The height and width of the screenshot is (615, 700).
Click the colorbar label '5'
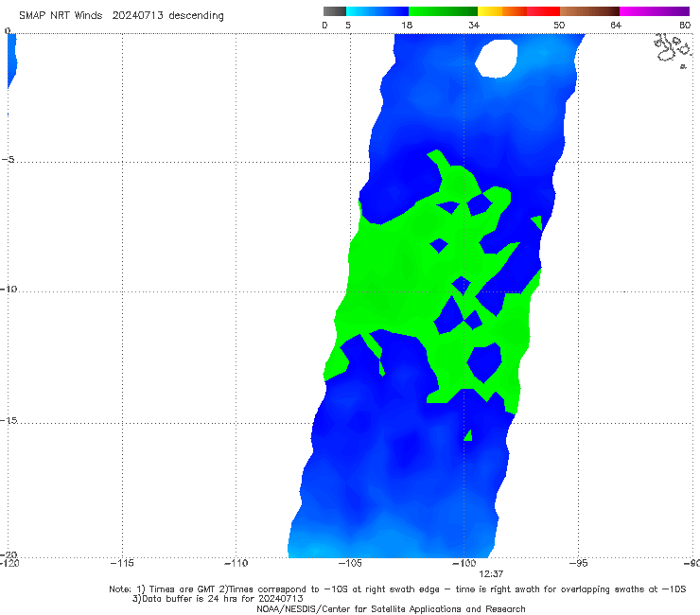348,26
